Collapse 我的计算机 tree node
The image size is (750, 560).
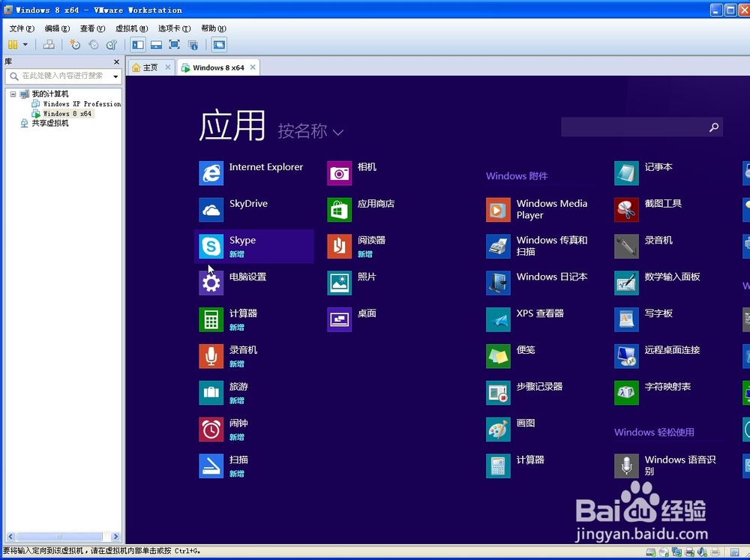[13, 94]
